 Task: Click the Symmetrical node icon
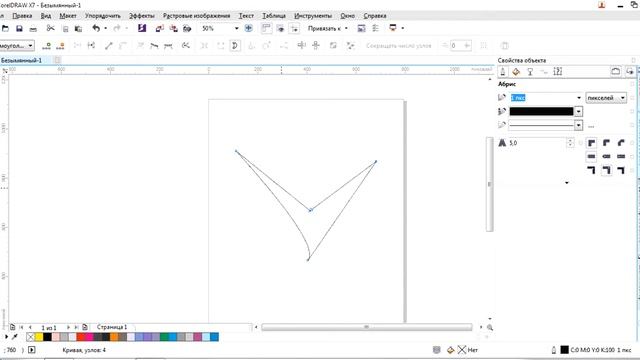(x=168, y=46)
